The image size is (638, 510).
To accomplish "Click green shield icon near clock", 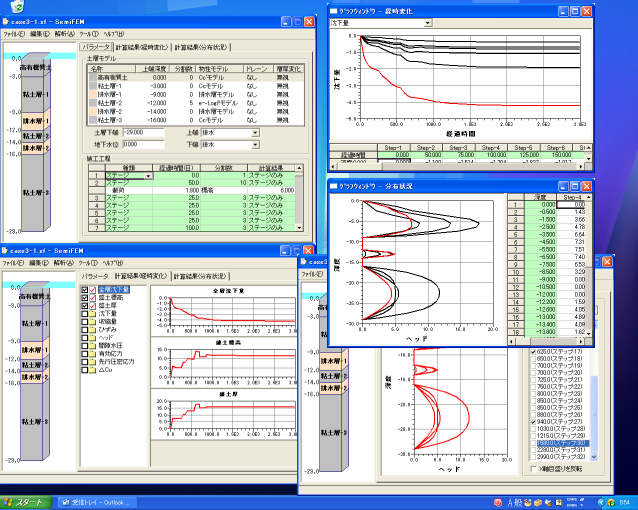I will click(x=611, y=503).
